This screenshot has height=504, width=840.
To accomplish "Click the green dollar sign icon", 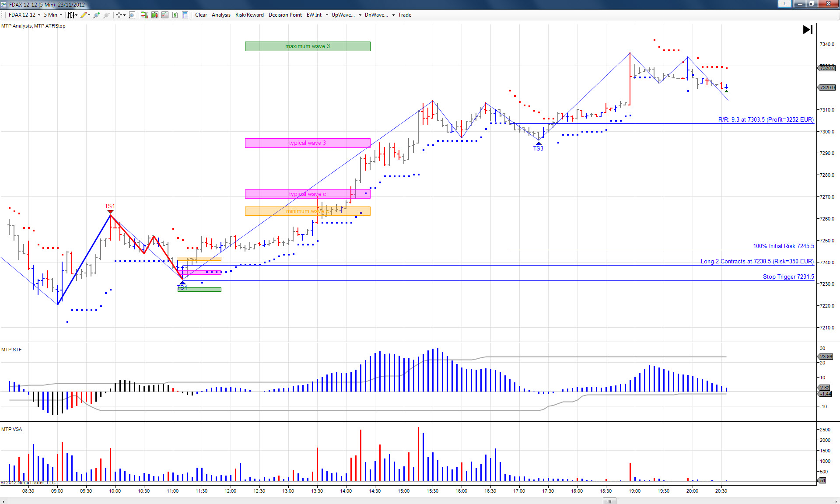I will [x=175, y=15].
